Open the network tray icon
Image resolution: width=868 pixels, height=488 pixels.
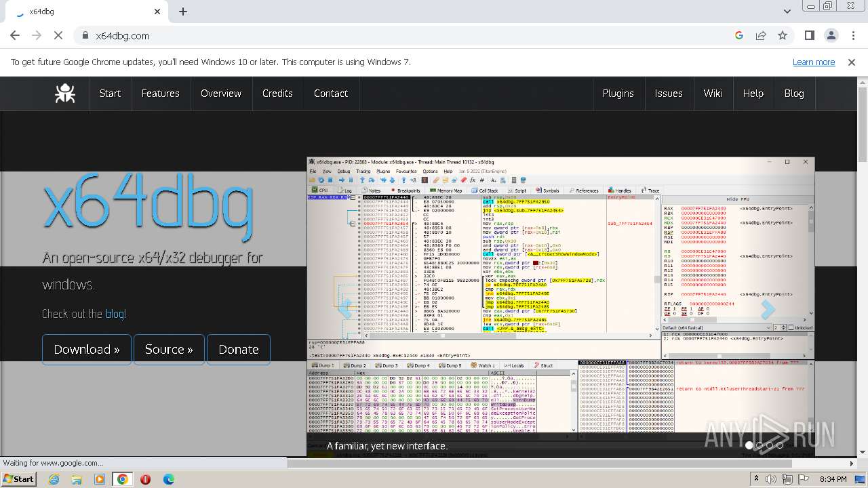pos(789,479)
